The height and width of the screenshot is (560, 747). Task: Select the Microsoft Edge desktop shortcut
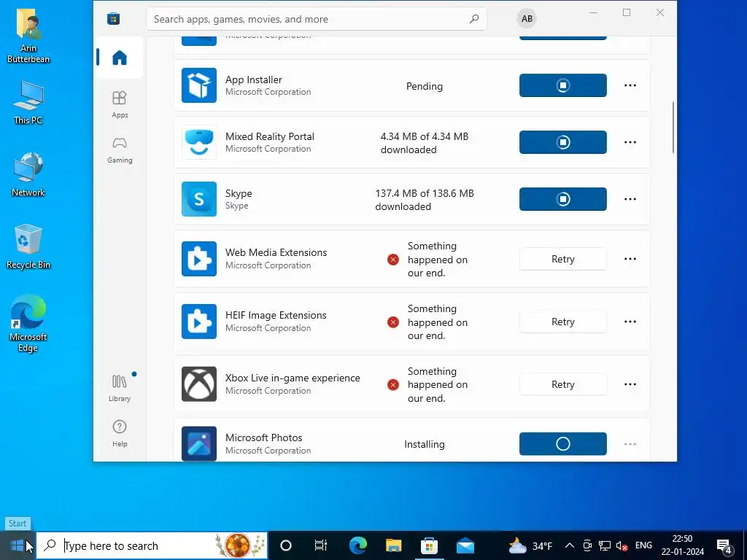click(x=28, y=324)
